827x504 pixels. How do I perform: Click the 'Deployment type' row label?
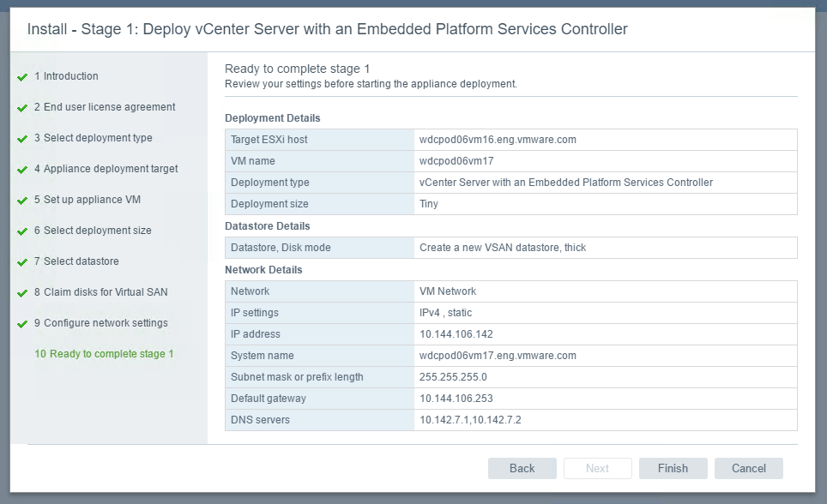pos(270,183)
